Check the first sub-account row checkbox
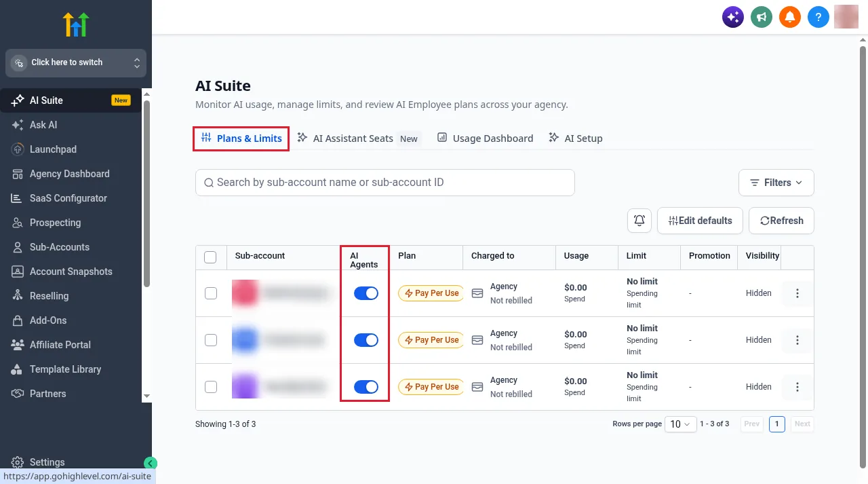This screenshot has height=484, width=868. tap(210, 293)
